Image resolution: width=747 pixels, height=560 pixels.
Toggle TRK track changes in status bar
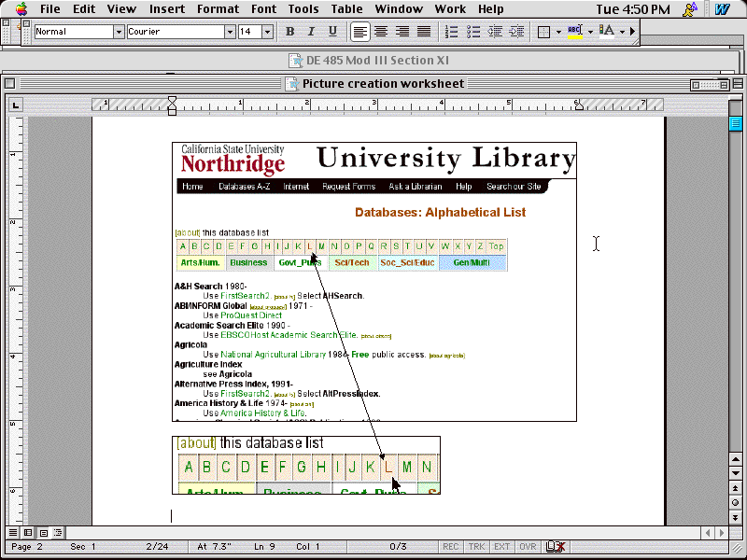point(476,547)
